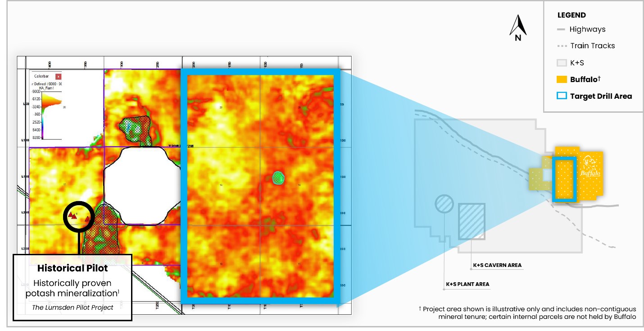Image resolution: width=644 pixels, height=331 pixels.
Task: Click the K+S PLANT AREA label
Action: [467, 284]
